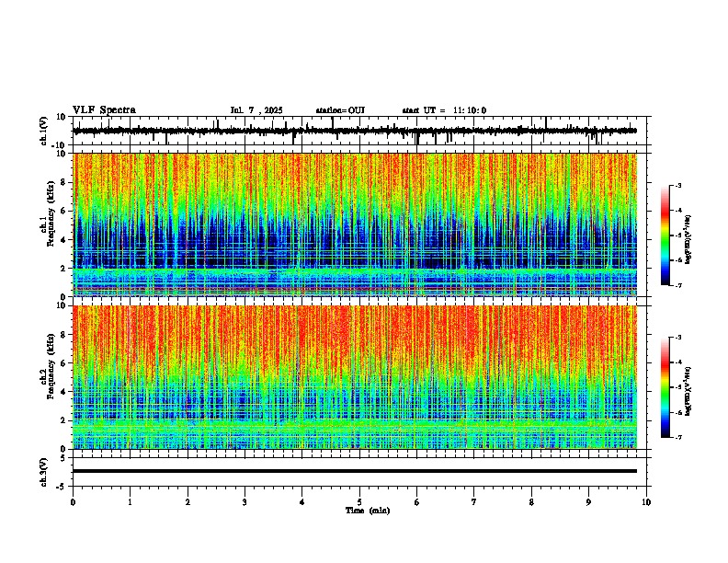This screenshot has width=728, height=563.
Task: Click the "ch.1(V)" waveform axis label
Action: click(x=44, y=131)
